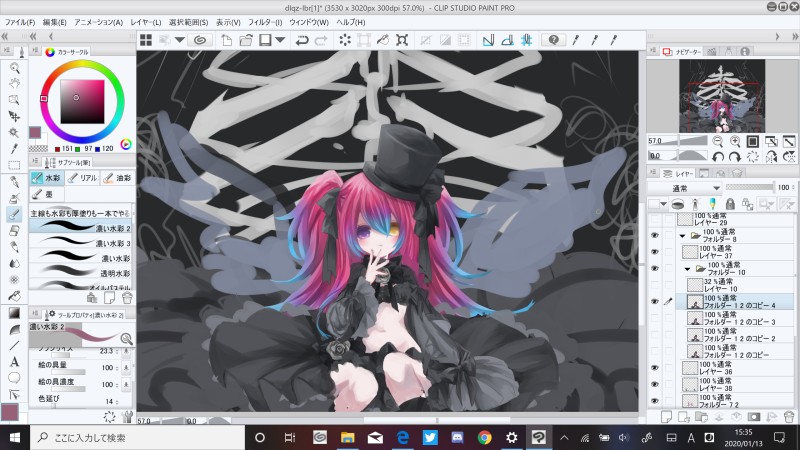Select the Text tool
The width and height of the screenshot is (800, 450).
[14, 362]
